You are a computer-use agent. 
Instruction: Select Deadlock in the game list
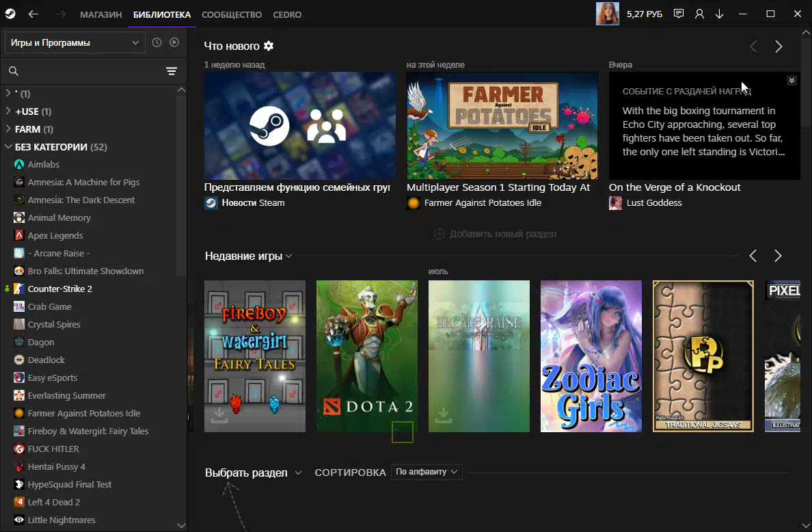(46, 360)
